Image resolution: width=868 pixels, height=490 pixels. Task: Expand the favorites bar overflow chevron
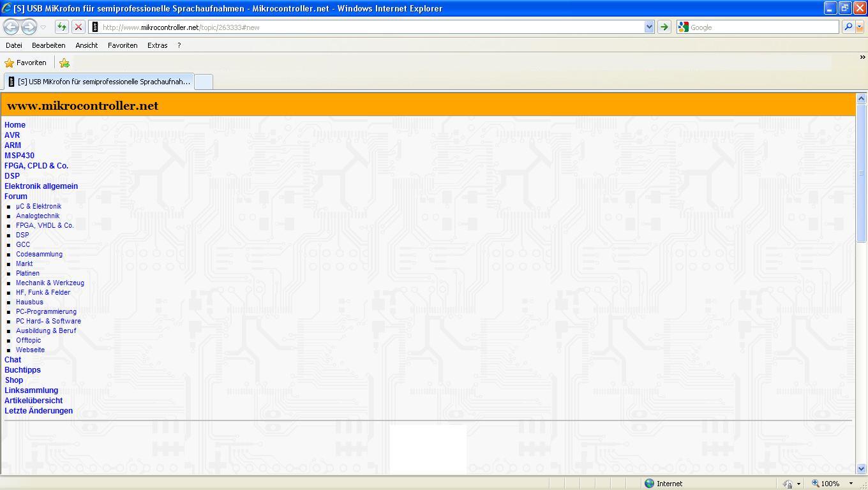(862, 58)
